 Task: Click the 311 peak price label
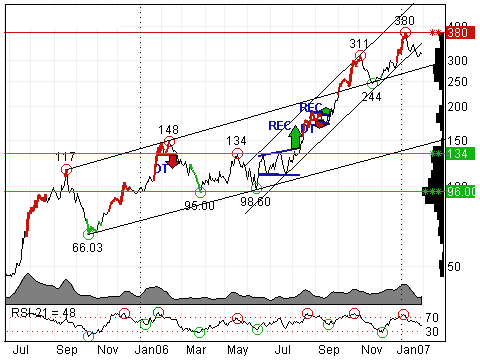click(x=359, y=44)
